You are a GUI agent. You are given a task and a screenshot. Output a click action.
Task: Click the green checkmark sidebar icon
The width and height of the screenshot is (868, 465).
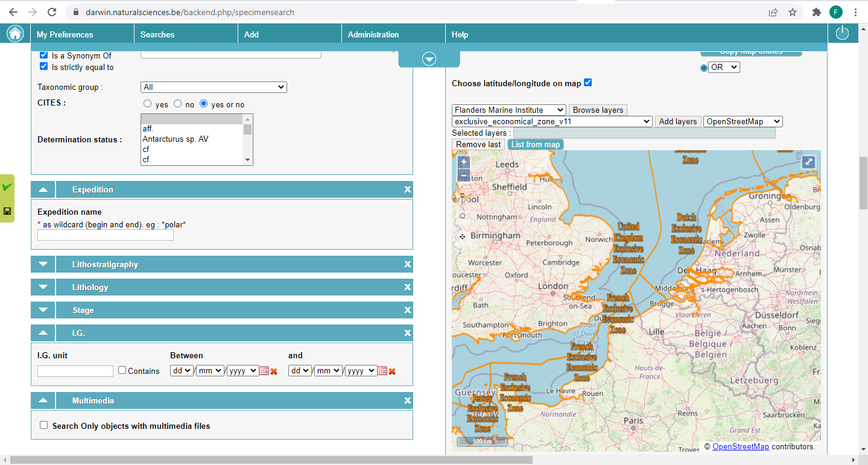pyautogui.click(x=7, y=187)
